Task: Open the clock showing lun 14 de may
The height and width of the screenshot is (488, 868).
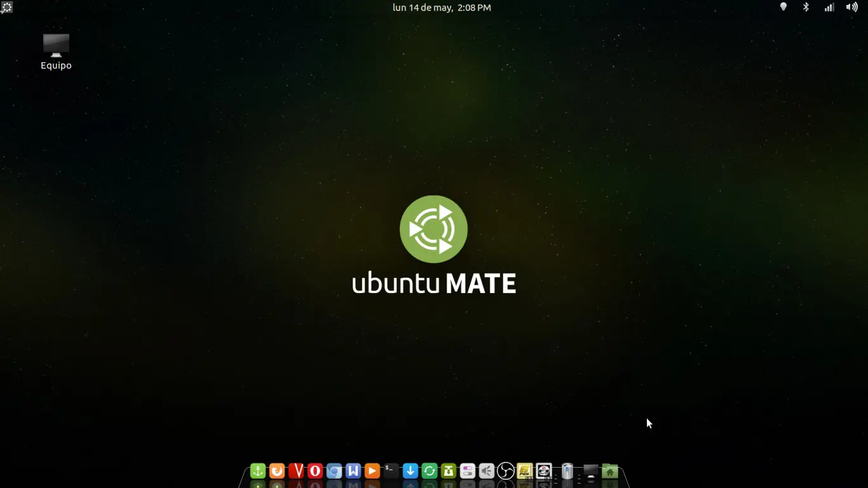Action: 442,8
